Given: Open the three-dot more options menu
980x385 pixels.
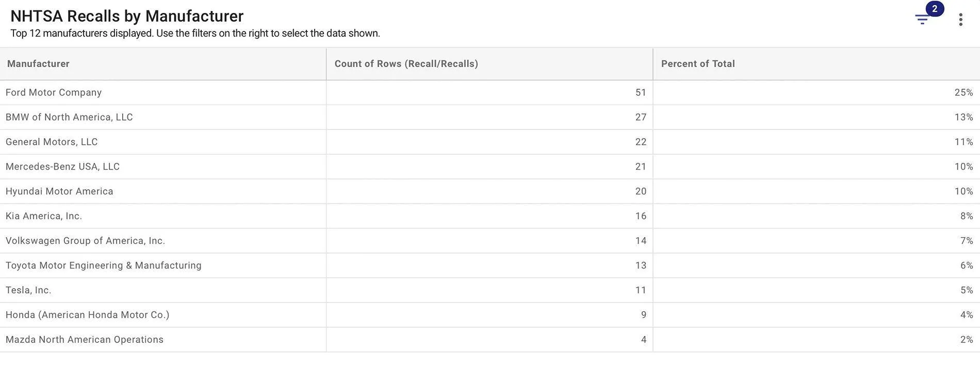Looking at the screenshot, I should pyautogui.click(x=960, y=20).
